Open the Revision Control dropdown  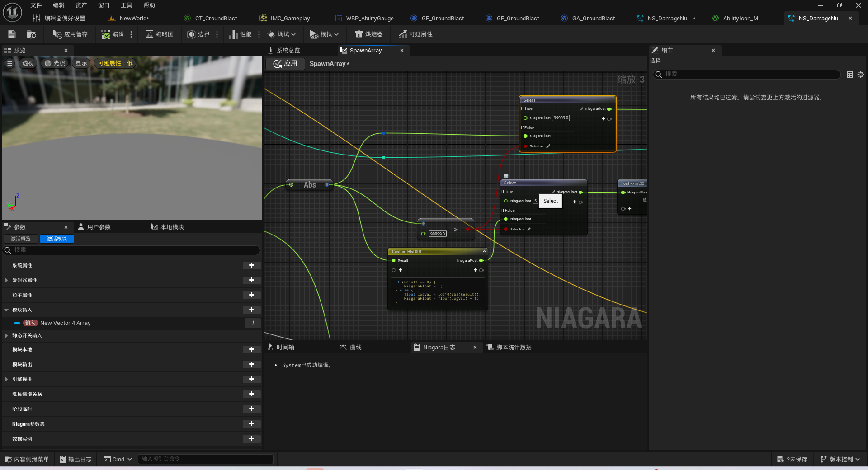840,459
